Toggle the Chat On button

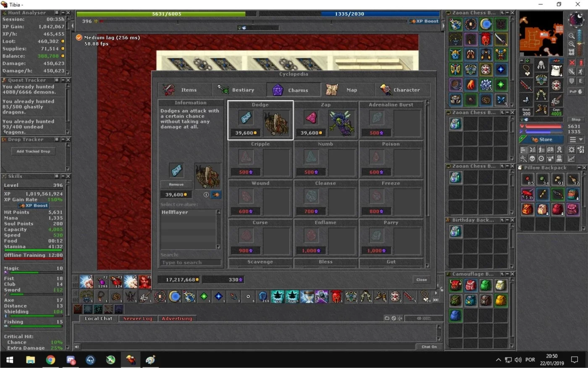click(429, 347)
